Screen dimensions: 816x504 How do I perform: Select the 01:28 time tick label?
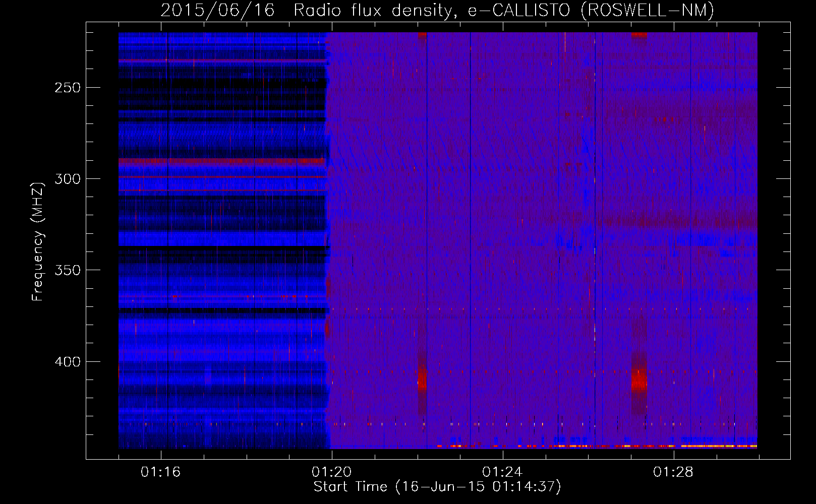click(673, 472)
